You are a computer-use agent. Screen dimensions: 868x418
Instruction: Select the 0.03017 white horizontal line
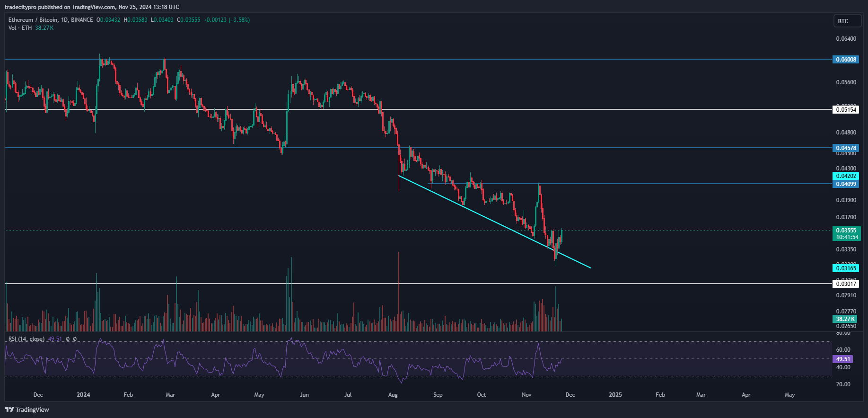click(419, 284)
